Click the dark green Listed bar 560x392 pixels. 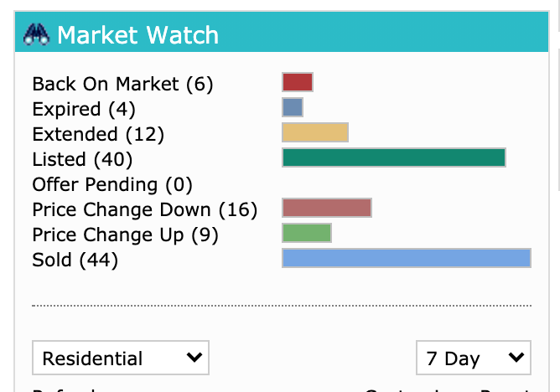click(x=394, y=157)
